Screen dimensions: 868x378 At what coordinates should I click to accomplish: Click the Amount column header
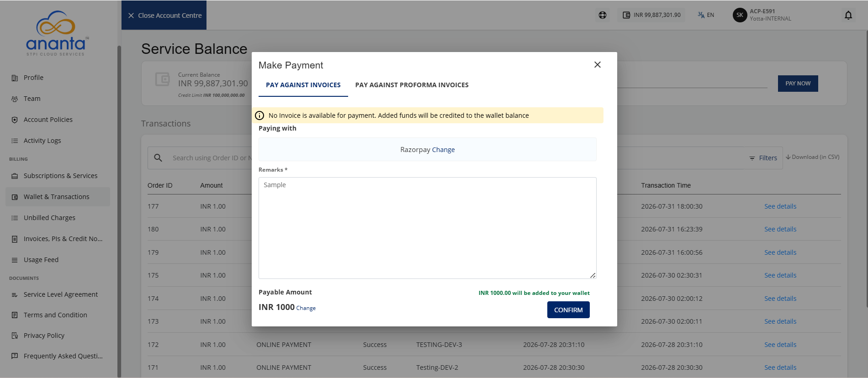(212, 185)
